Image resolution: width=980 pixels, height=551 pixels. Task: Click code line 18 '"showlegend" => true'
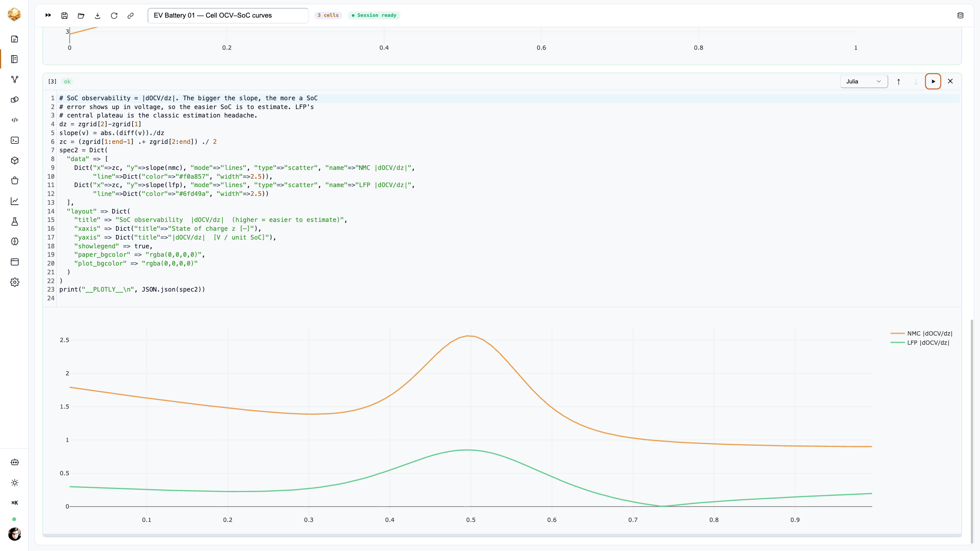click(x=113, y=246)
